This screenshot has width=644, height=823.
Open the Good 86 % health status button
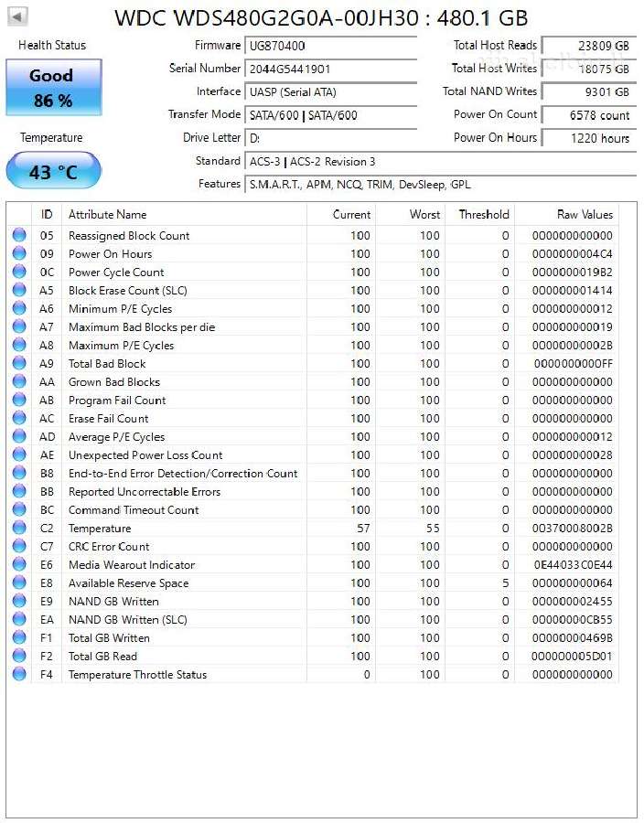pos(54,88)
